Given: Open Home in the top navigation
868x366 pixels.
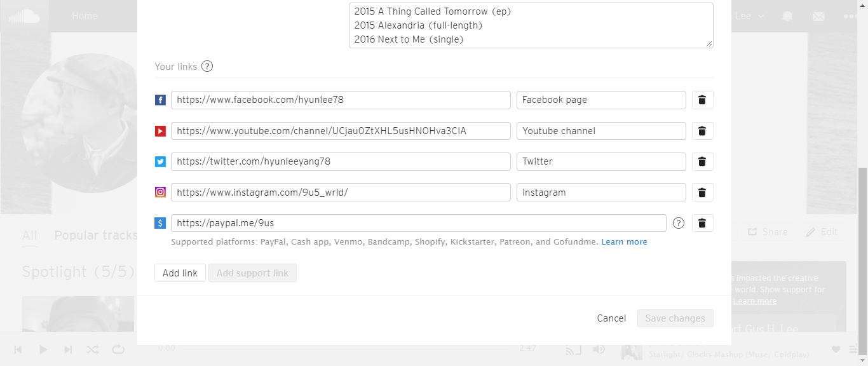Looking at the screenshot, I should click(x=85, y=16).
